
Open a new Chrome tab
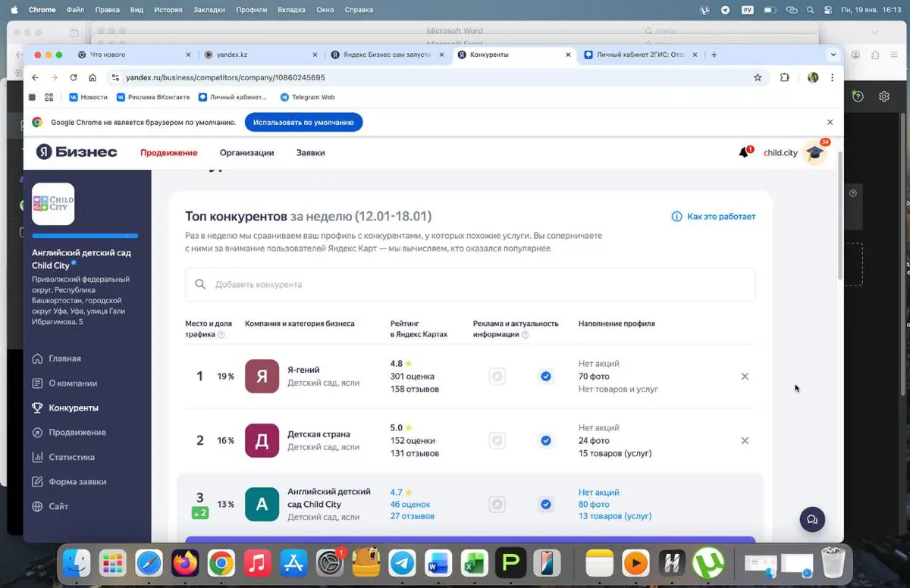point(714,55)
